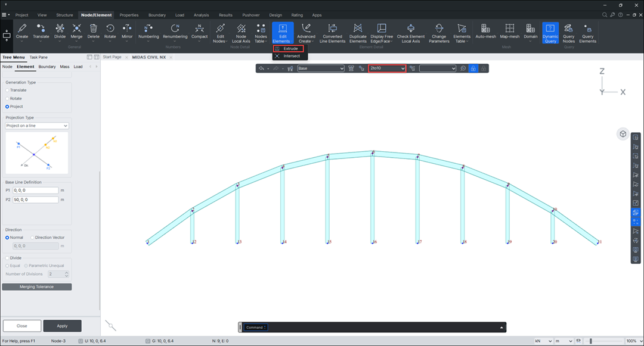Image resolution: width=644 pixels, height=346 pixels.
Task: Click the P1 base line coordinate field
Action: pos(36,191)
